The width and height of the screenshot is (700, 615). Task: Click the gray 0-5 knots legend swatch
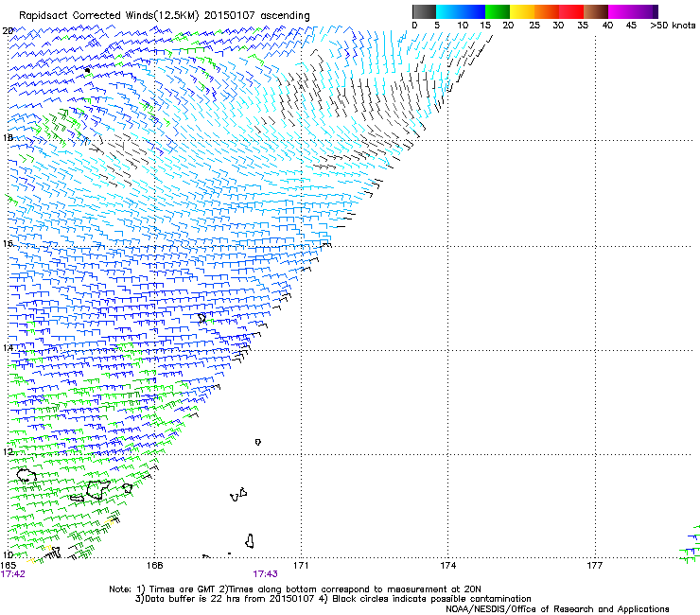[x=424, y=11]
